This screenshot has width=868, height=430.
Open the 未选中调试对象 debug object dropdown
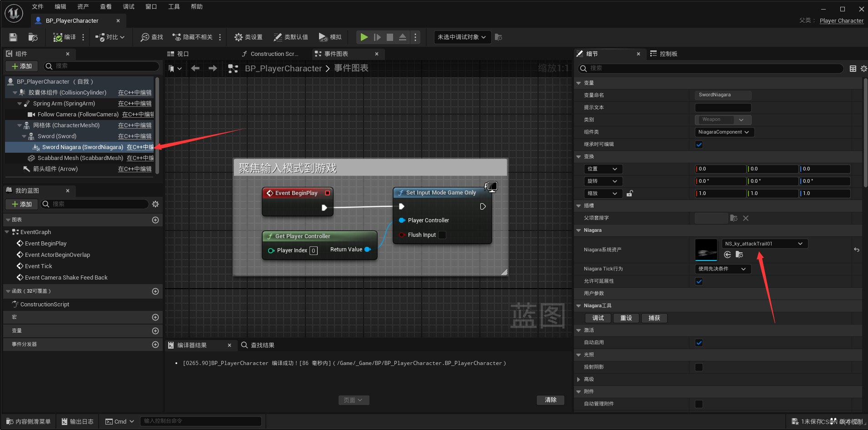(462, 37)
